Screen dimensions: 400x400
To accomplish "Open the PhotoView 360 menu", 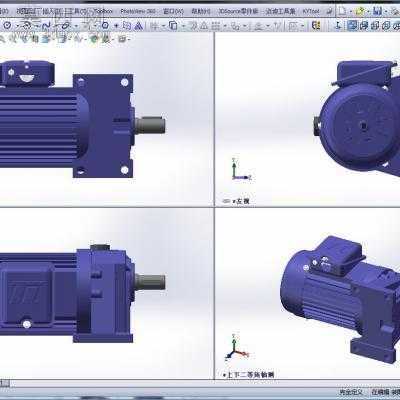I will point(138,11).
